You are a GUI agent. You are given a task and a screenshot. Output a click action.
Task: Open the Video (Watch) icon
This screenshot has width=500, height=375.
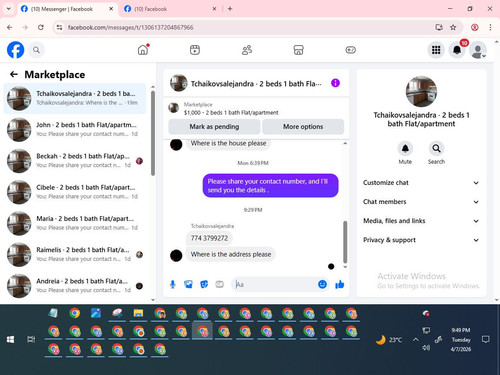195,50
